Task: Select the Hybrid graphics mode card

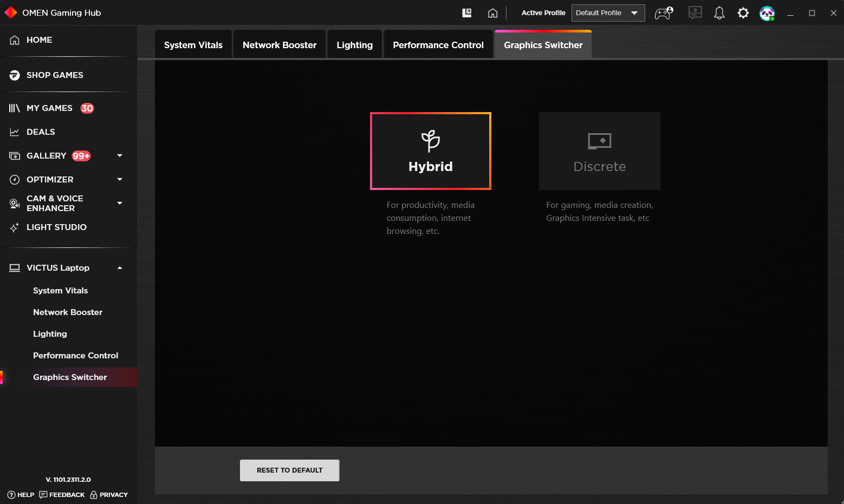Action: (431, 151)
